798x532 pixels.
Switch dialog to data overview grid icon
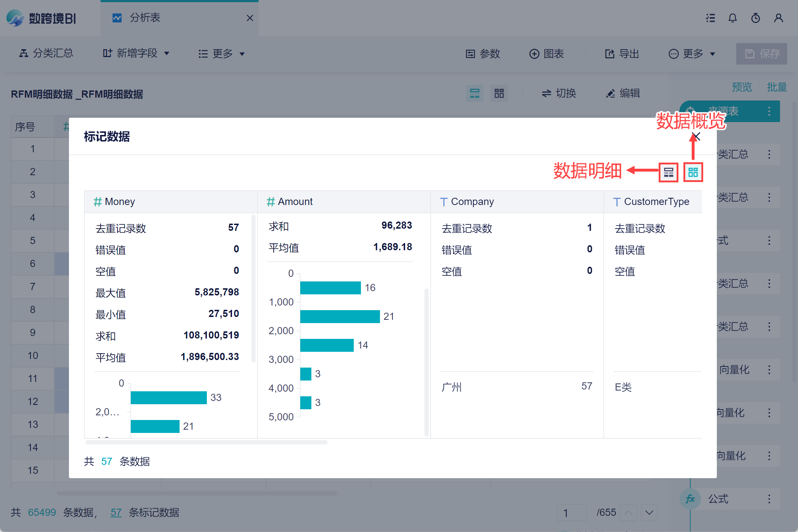pyautogui.click(x=693, y=173)
